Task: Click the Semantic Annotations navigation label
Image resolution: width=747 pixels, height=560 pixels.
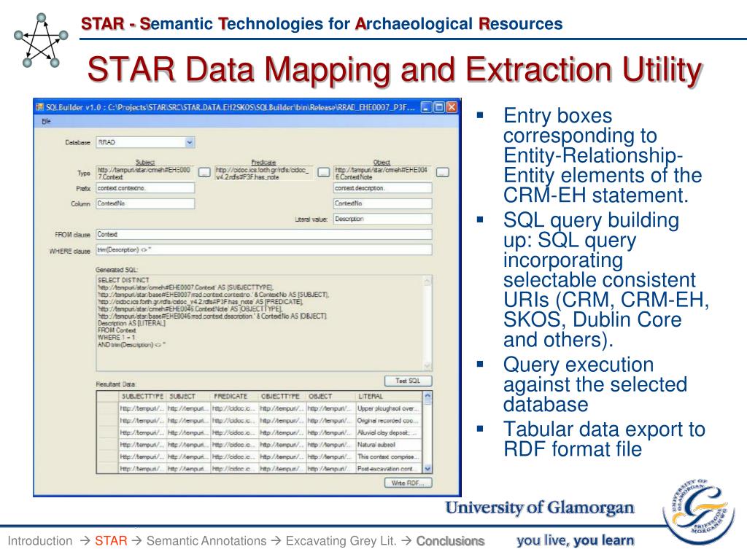Action: click(x=206, y=541)
